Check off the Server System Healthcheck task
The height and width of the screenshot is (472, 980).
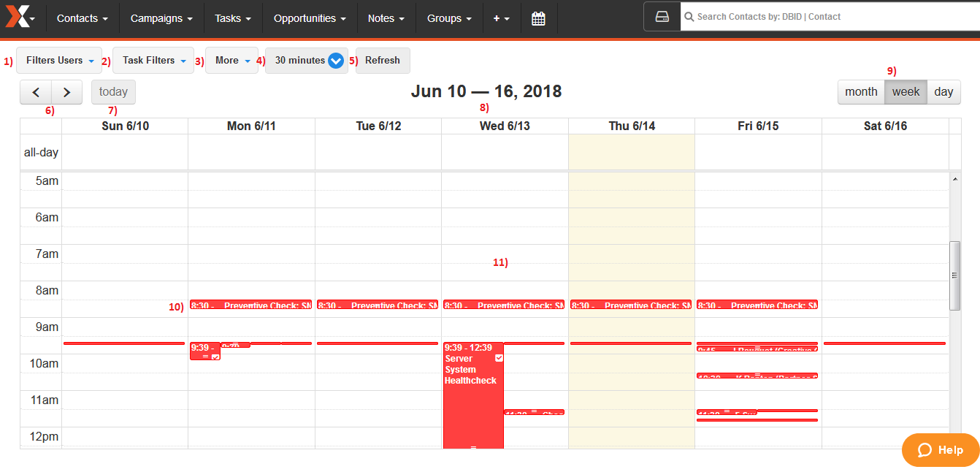[x=499, y=358]
